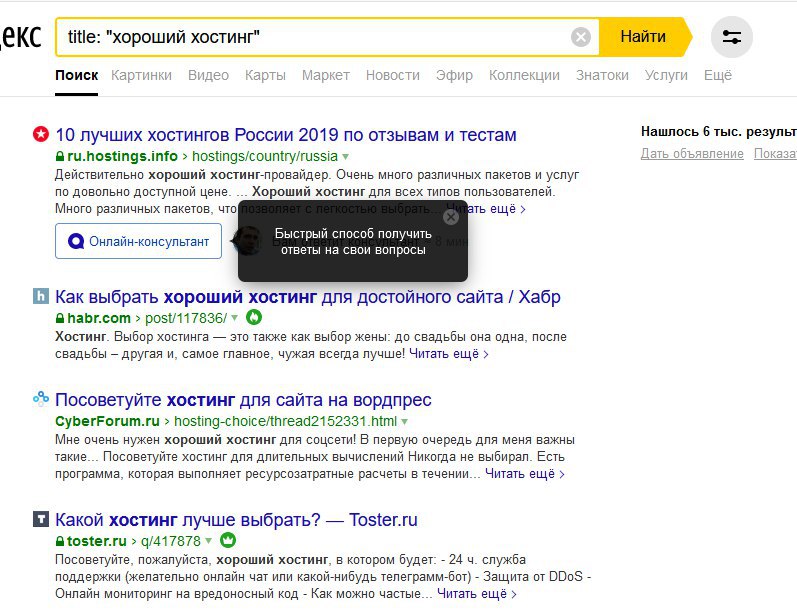Click the 'Дать объявление' link

(692, 154)
